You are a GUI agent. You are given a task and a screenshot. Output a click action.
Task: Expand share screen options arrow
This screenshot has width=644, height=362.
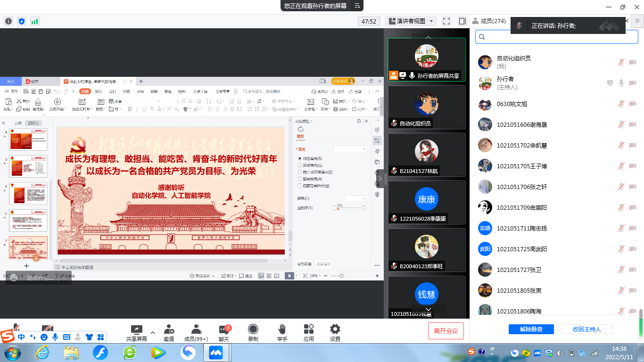pos(152,332)
